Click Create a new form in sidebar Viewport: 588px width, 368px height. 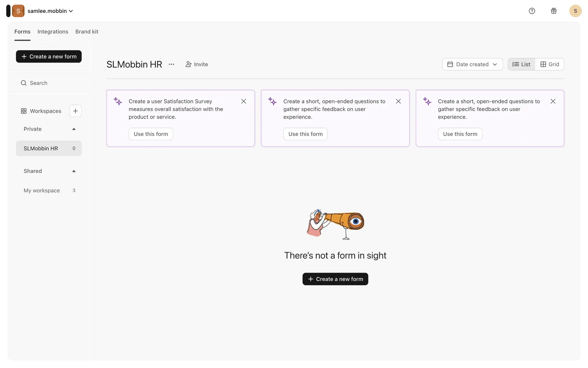coord(49,56)
